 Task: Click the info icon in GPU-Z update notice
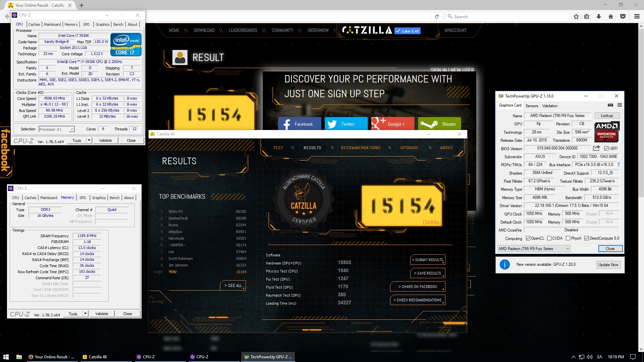(x=505, y=264)
